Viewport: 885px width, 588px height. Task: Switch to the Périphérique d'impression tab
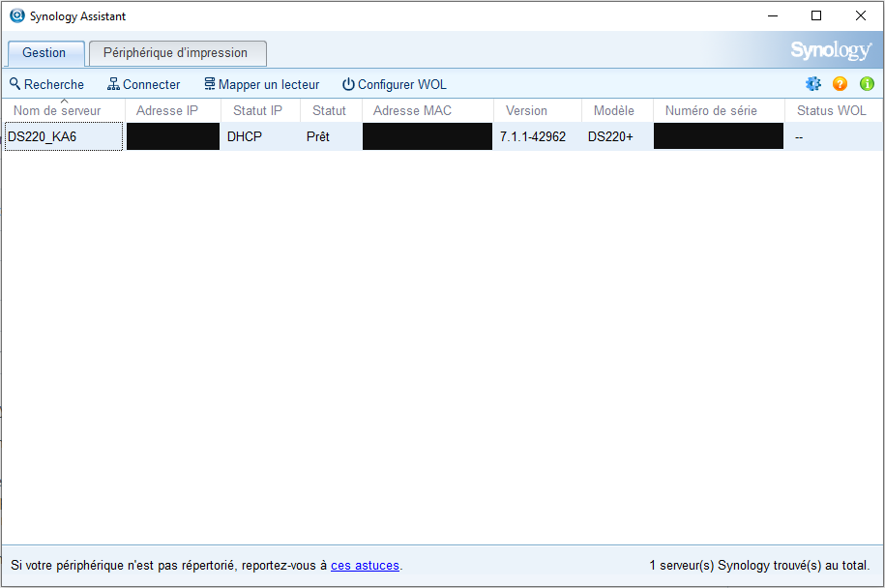click(x=176, y=53)
